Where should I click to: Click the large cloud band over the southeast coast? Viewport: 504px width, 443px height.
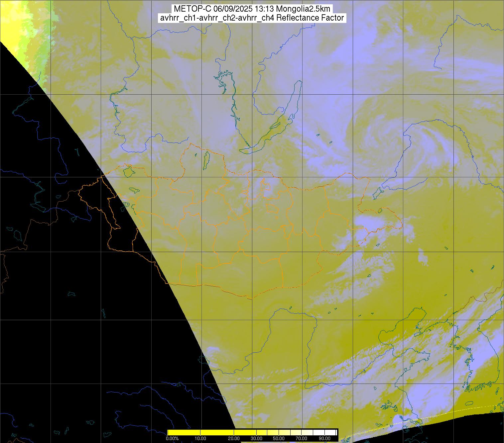[x=432, y=375]
